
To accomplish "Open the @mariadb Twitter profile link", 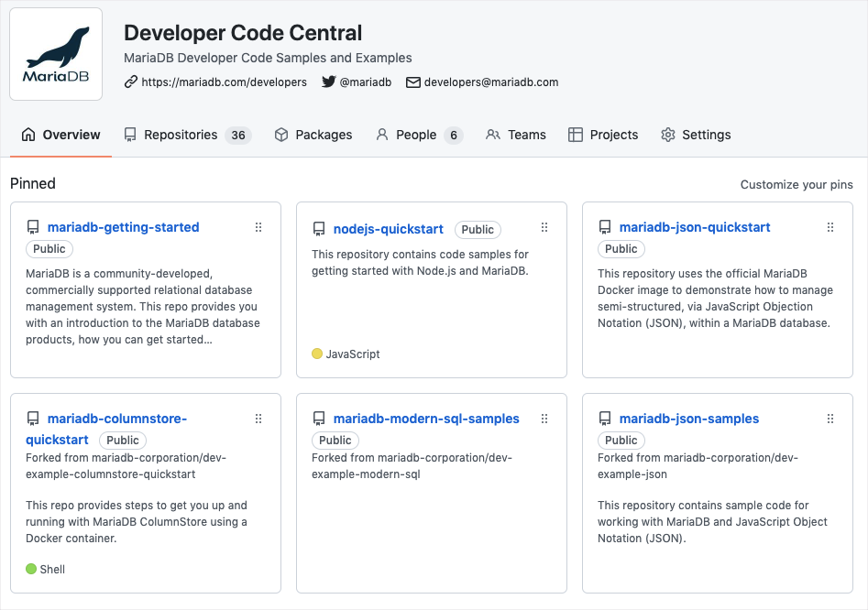I will [365, 82].
